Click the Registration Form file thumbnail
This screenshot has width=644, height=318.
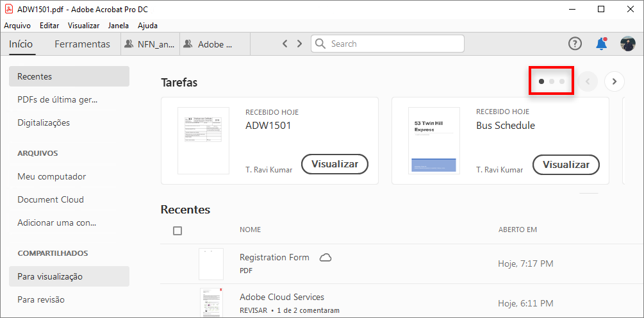tap(211, 264)
